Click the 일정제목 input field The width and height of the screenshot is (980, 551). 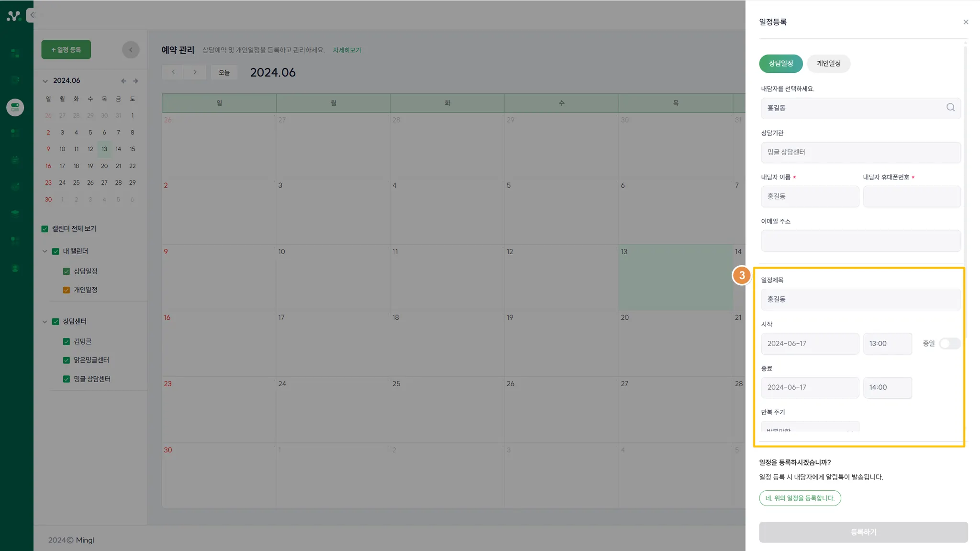(x=860, y=299)
